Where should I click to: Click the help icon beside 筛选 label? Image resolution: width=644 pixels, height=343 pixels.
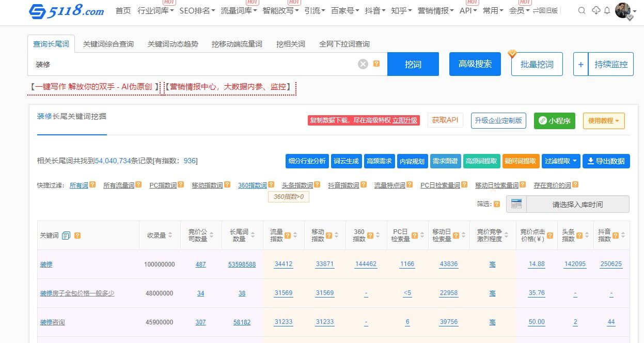tap(497, 203)
